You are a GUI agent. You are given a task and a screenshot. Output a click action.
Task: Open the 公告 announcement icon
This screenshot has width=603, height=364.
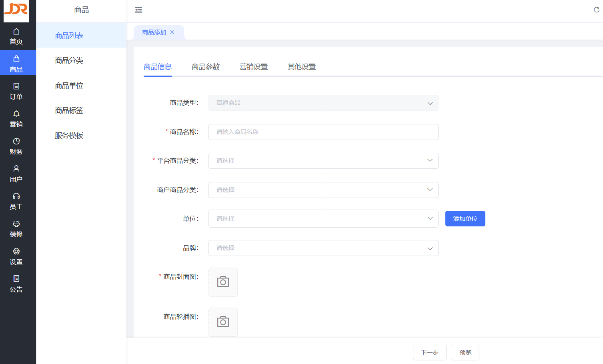(x=16, y=278)
